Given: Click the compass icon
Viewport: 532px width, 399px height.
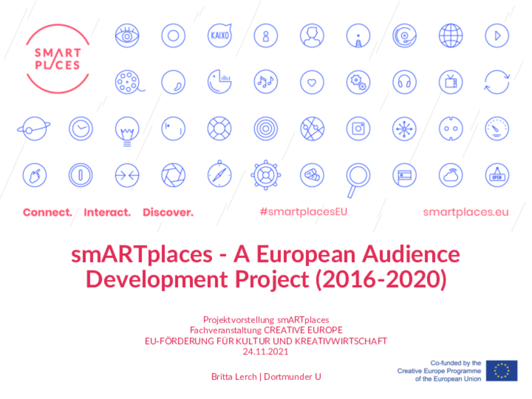Looking at the screenshot, I should [x=219, y=174].
